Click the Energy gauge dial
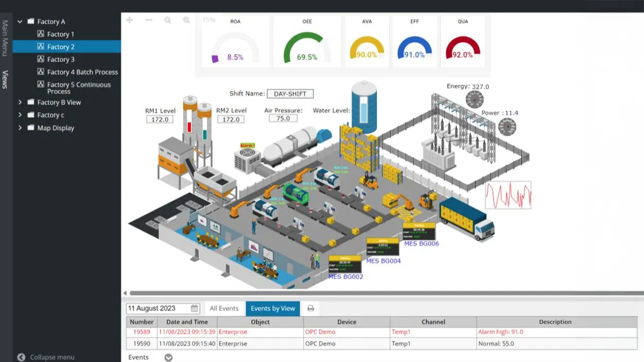Viewport: 644px width, 362px height. (474, 99)
